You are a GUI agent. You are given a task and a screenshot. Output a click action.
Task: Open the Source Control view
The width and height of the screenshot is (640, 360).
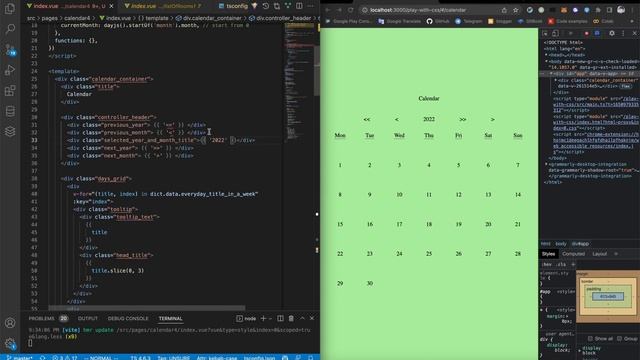10,50
